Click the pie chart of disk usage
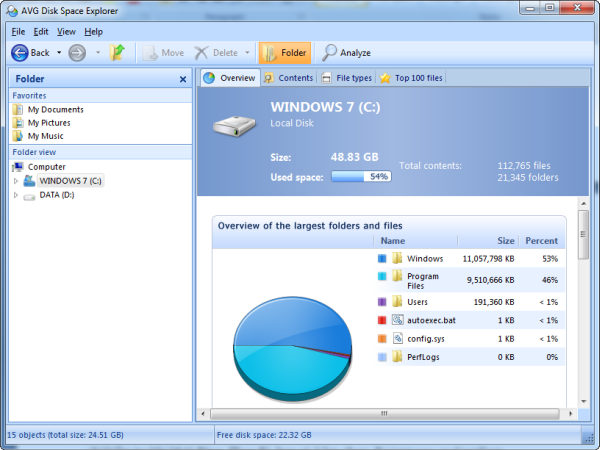 point(292,349)
